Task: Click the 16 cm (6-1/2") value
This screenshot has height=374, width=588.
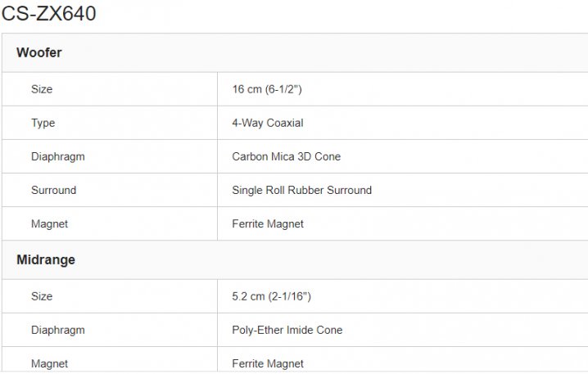Action: pyautogui.click(x=267, y=89)
